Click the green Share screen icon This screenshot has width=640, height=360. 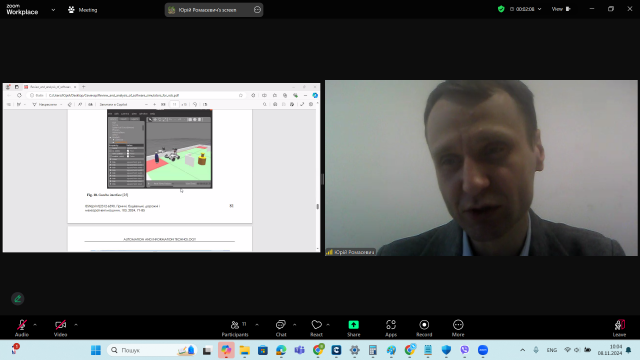[x=353, y=325]
